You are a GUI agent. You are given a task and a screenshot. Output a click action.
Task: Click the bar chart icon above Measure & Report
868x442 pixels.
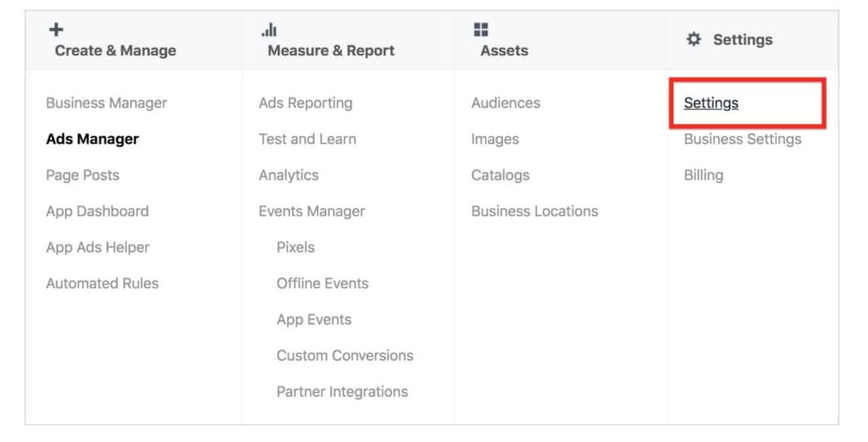click(x=269, y=30)
